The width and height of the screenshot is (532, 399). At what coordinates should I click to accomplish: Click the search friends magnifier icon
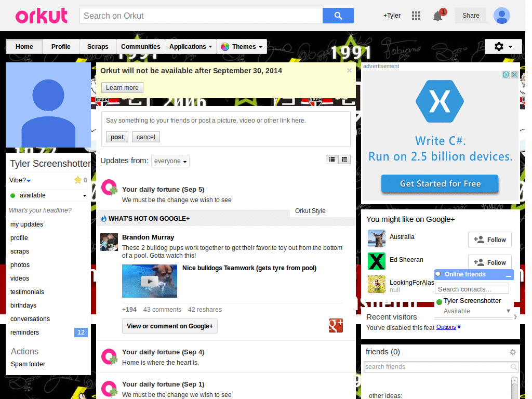pos(514,367)
